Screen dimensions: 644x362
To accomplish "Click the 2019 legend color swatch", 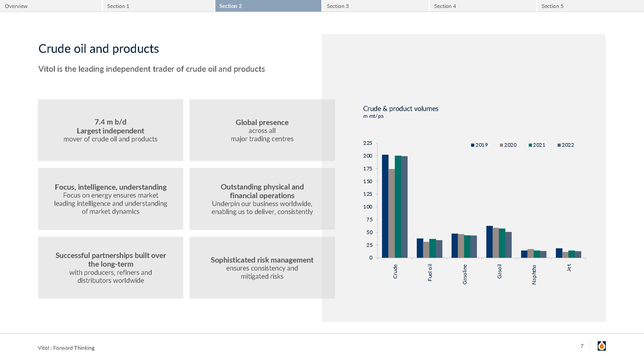I will click(x=472, y=145).
